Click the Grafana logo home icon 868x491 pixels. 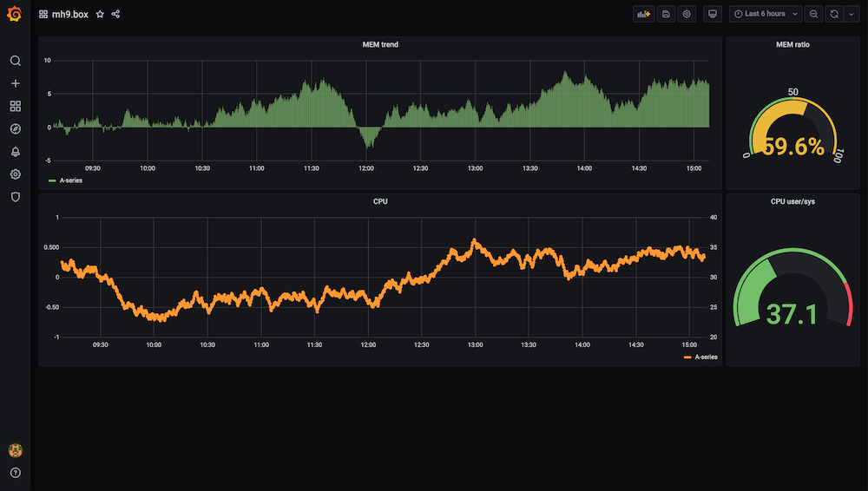click(x=15, y=14)
